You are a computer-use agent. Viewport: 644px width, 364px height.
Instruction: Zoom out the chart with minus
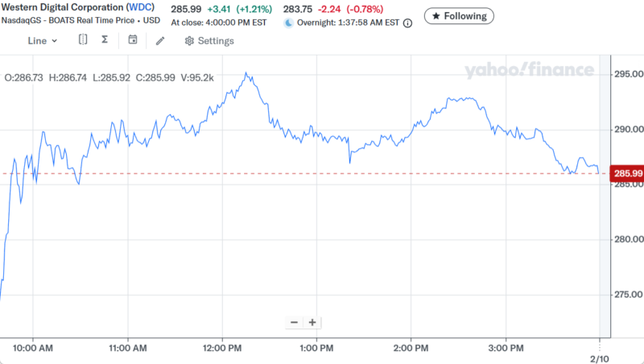(x=294, y=322)
